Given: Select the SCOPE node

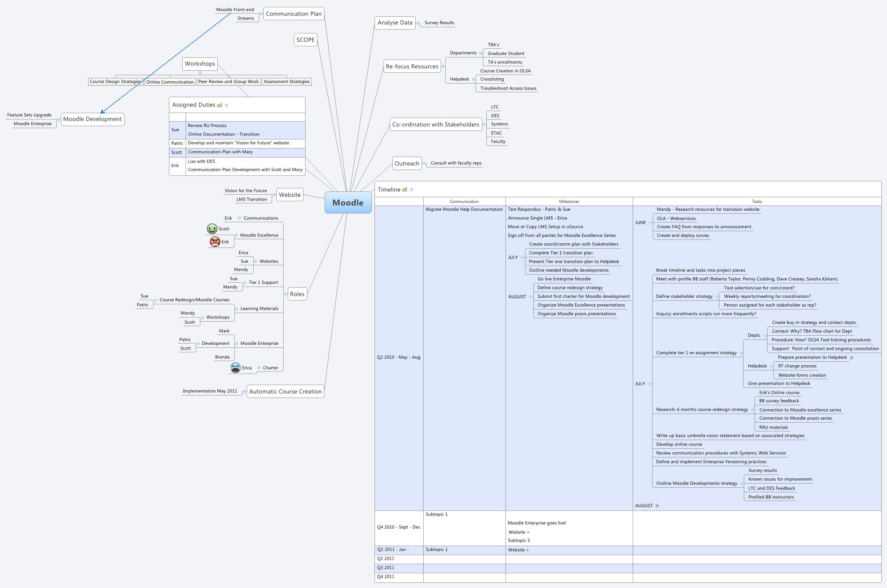Looking at the screenshot, I should [x=306, y=39].
